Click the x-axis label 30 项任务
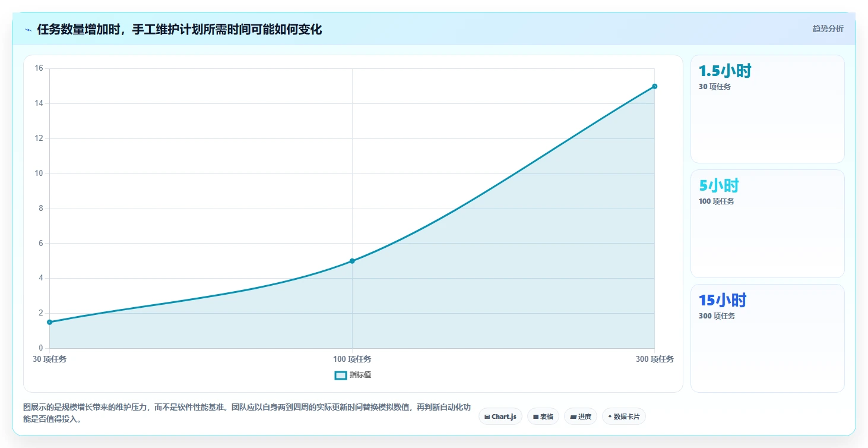Image resolution: width=868 pixels, height=448 pixels. click(x=49, y=359)
